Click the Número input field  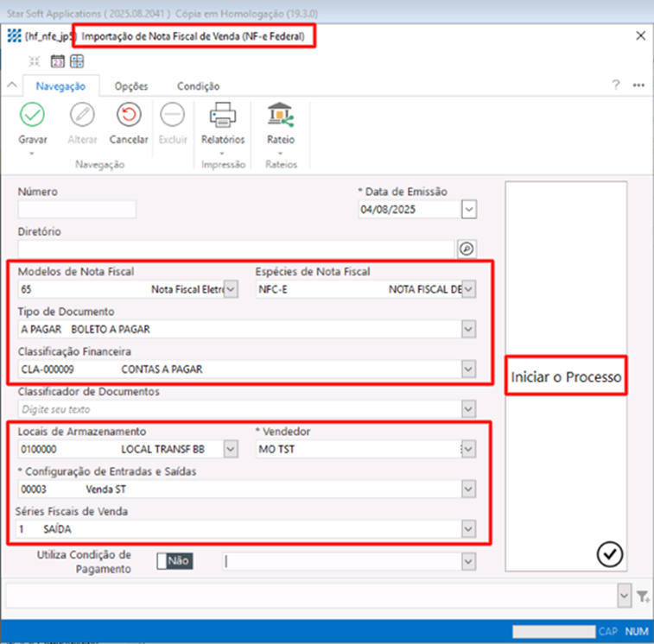point(77,209)
